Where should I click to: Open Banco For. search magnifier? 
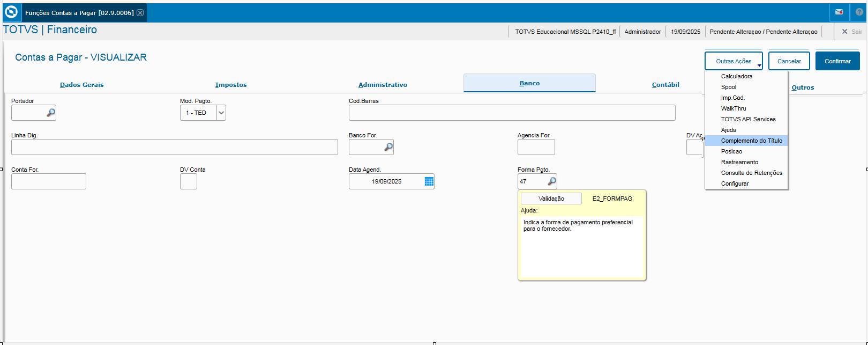tap(388, 147)
